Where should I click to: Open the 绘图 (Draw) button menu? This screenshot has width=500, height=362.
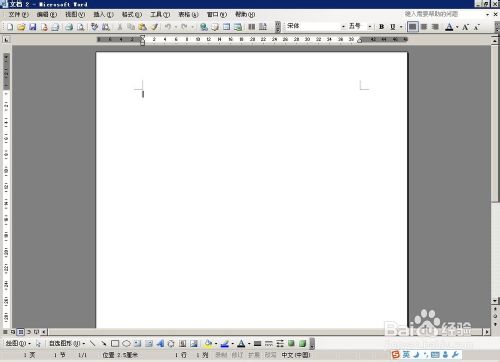click(x=18, y=343)
